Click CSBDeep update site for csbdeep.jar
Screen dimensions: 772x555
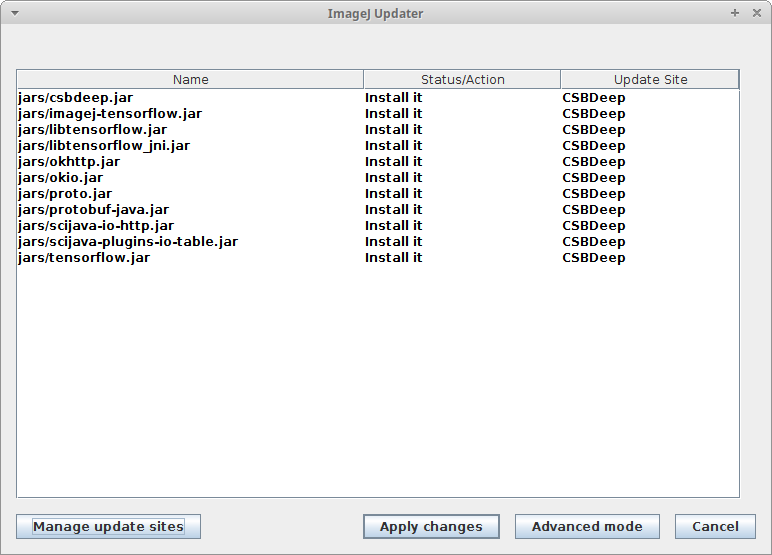[594, 98]
